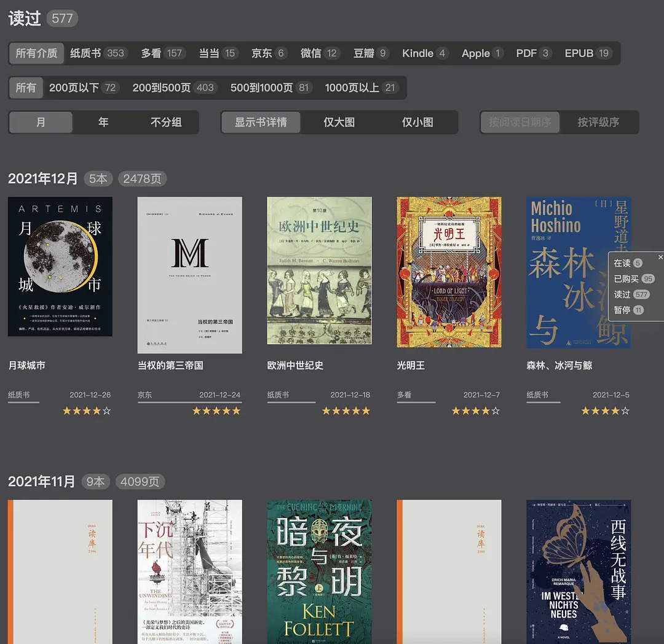Click star rating of 当权的第三帝国
664x644 pixels.
coord(216,411)
